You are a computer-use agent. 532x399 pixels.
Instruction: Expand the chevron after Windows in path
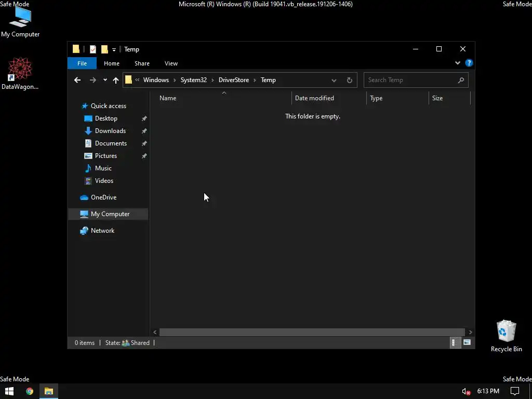[175, 80]
